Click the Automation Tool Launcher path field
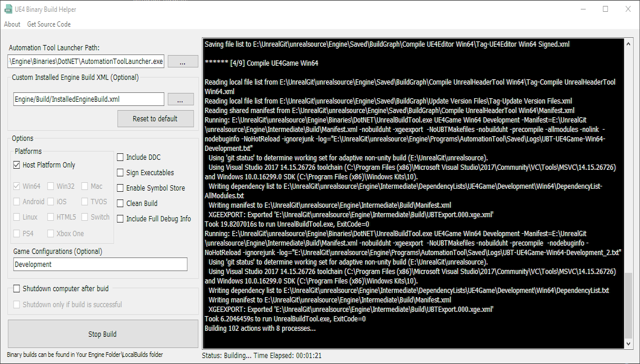Screen dimensions: 640x364 [86, 62]
